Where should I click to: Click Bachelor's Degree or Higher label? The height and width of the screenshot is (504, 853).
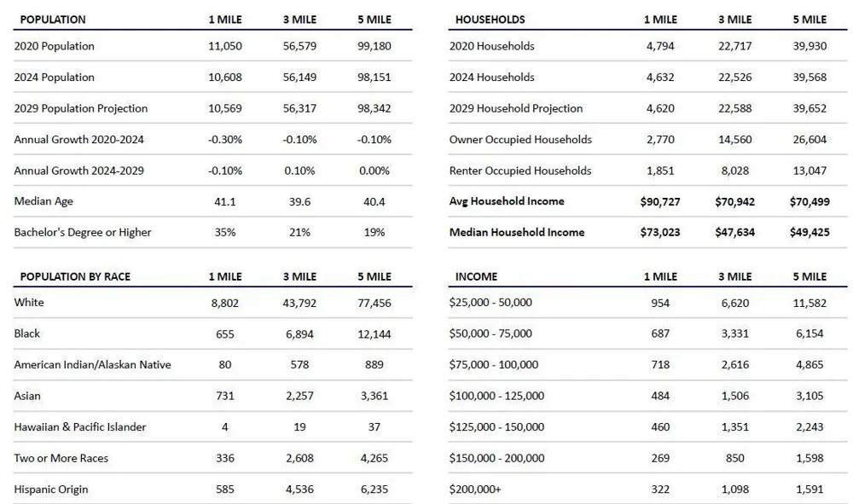(x=83, y=233)
